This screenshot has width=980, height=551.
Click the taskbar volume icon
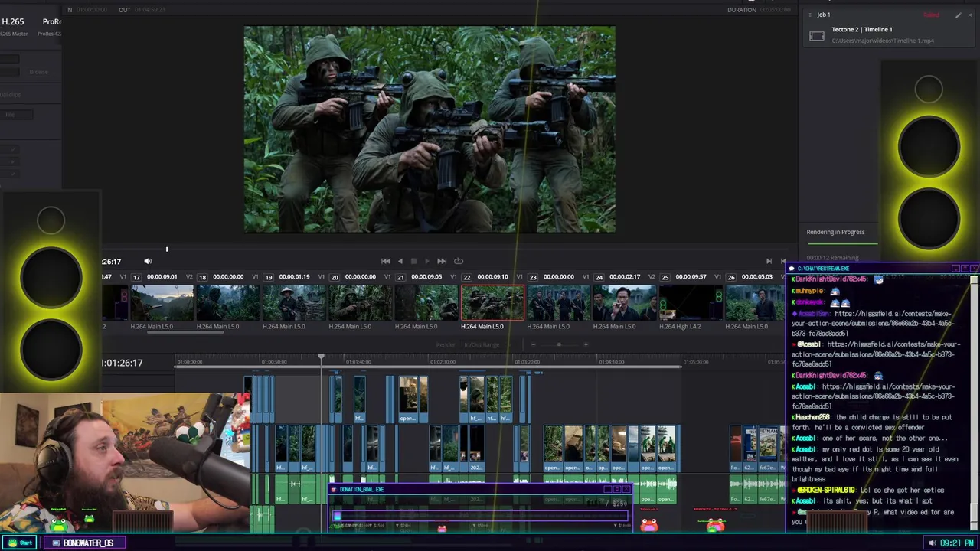(x=932, y=543)
